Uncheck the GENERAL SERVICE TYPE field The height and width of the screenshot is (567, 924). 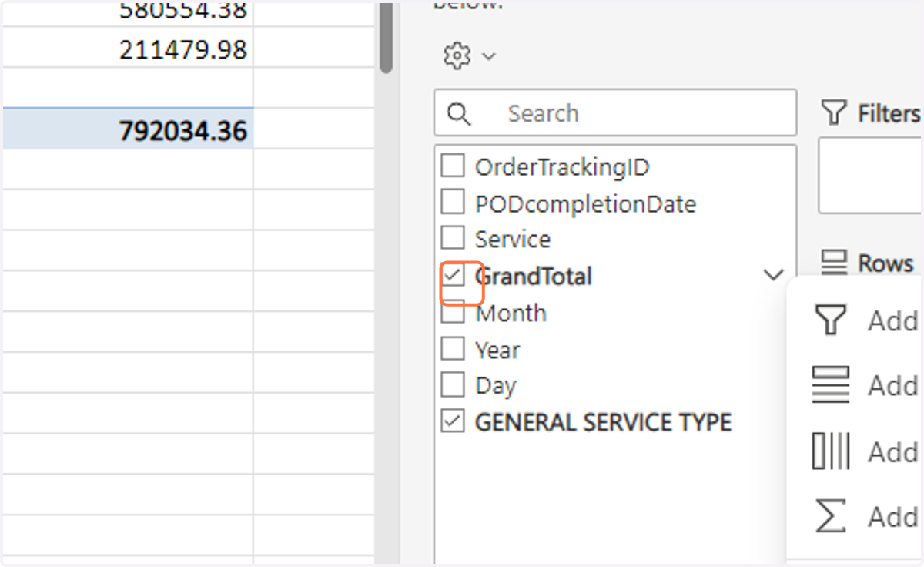coord(453,421)
